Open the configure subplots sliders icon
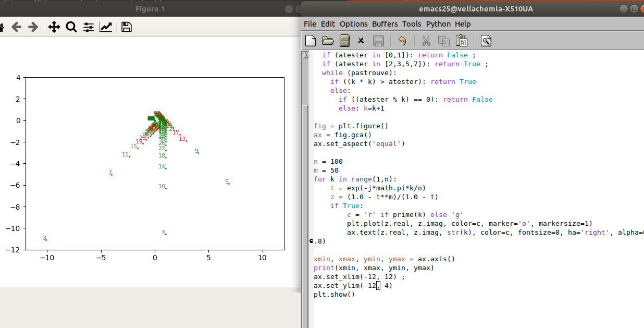The height and width of the screenshot is (328, 644). coord(89,27)
